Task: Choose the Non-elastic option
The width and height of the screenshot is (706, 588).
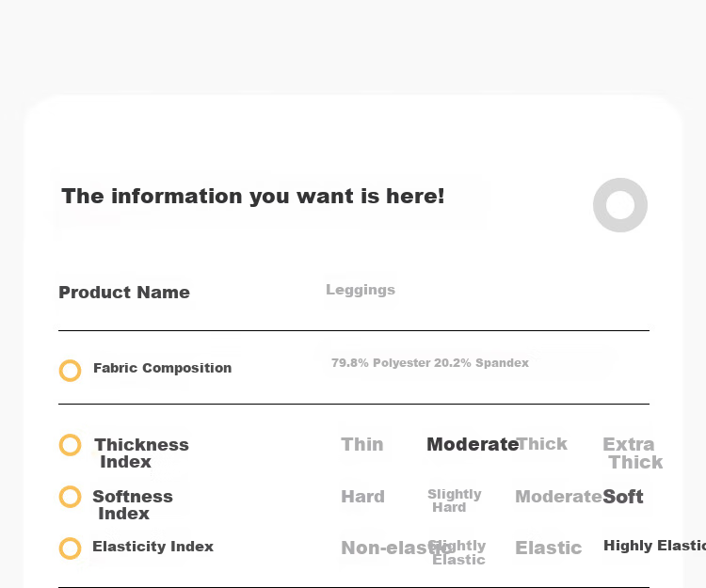Action: pos(396,548)
